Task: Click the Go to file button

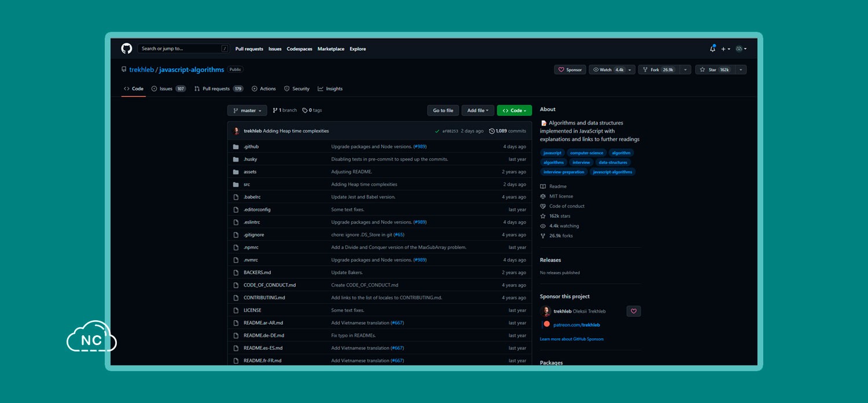Action: coord(443,111)
